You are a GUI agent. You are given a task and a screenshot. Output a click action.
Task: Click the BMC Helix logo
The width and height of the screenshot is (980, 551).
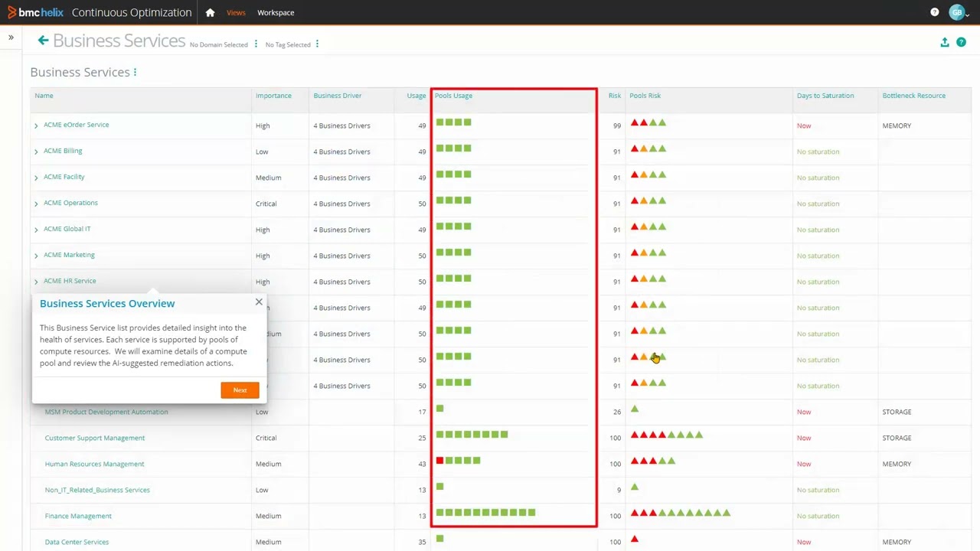pyautogui.click(x=36, y=12)
